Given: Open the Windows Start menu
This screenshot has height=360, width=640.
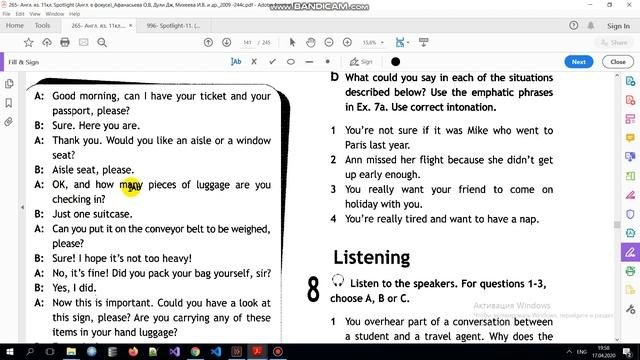Looking at the screenshot, I should click(x=9, y=351).
